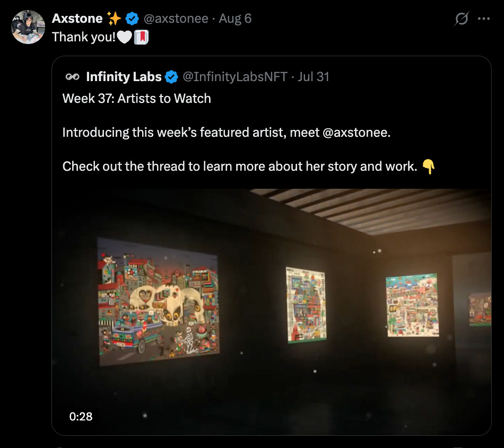Click the square artwork on right wall
The image size is (504, 448).
[x=412, y=305]
